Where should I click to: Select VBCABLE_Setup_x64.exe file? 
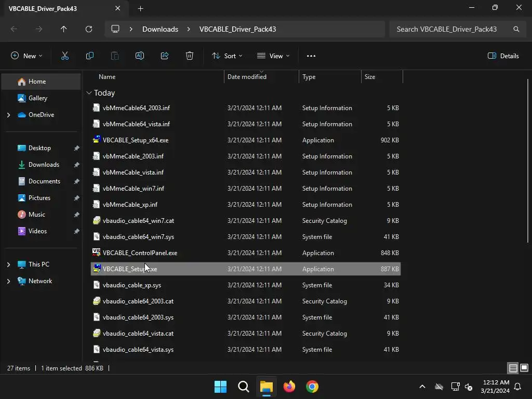coord(246,140)
